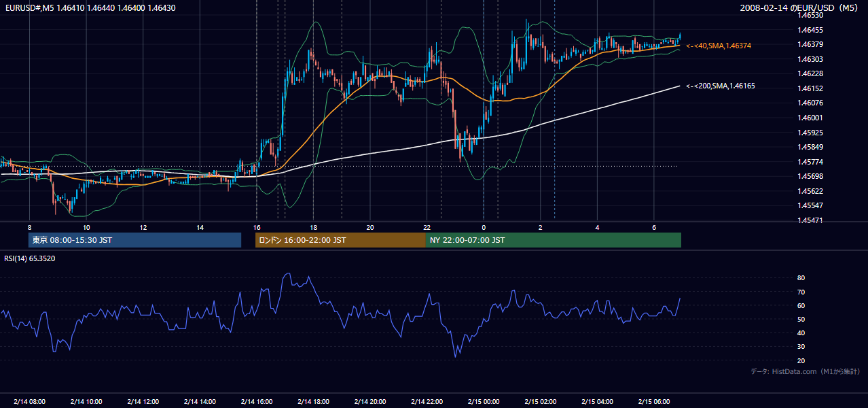Screen dimensions: 868x408
Task: Click the 1.46228 price axis label
Action: tap(810, 73)
